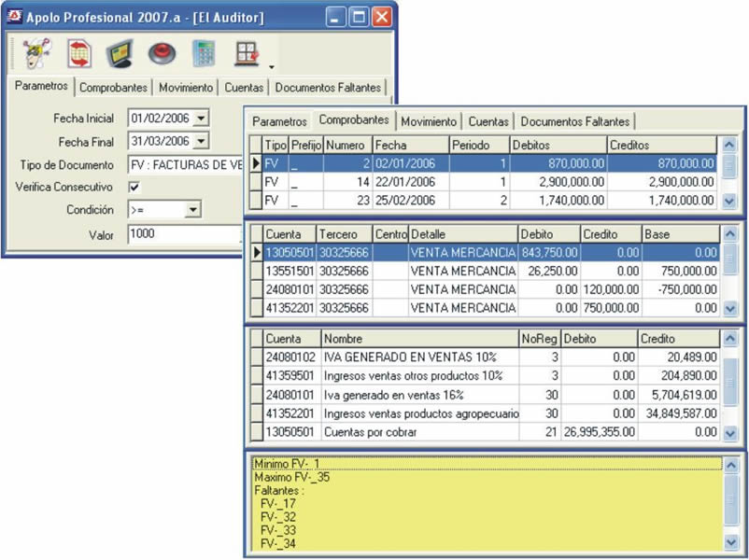This screenshot has width=749, height=560.
Task: Click the Nombre column header
Action: click(420, 339)
